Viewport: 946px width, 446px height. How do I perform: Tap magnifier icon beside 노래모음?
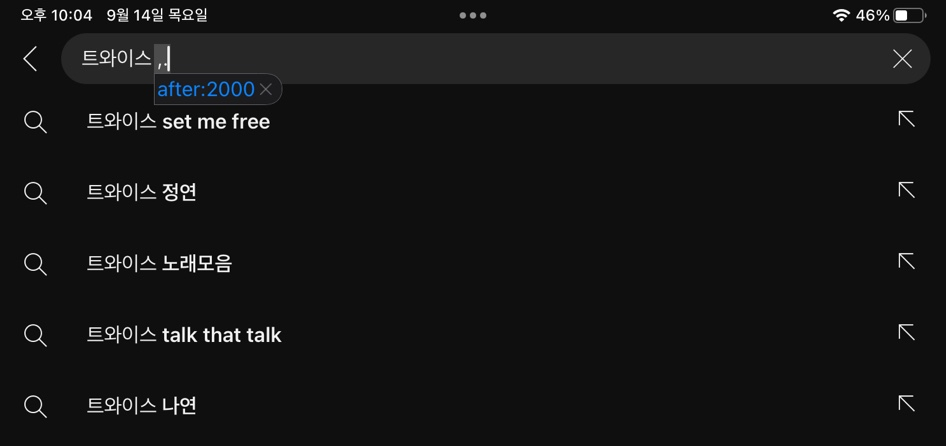pyautogui.click(x=35, y=264)
